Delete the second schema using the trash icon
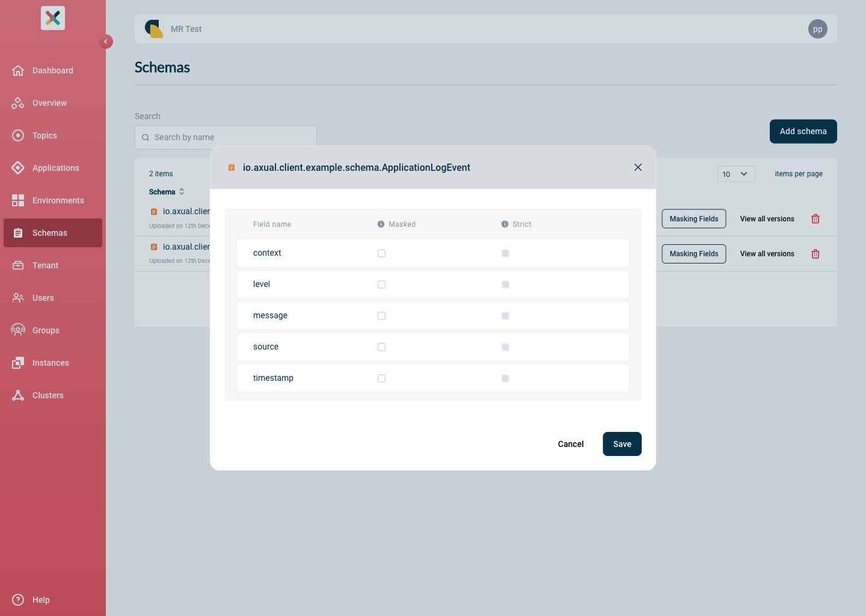The width and height of the screenshot is (866, 616). click(x=815, y=254)
